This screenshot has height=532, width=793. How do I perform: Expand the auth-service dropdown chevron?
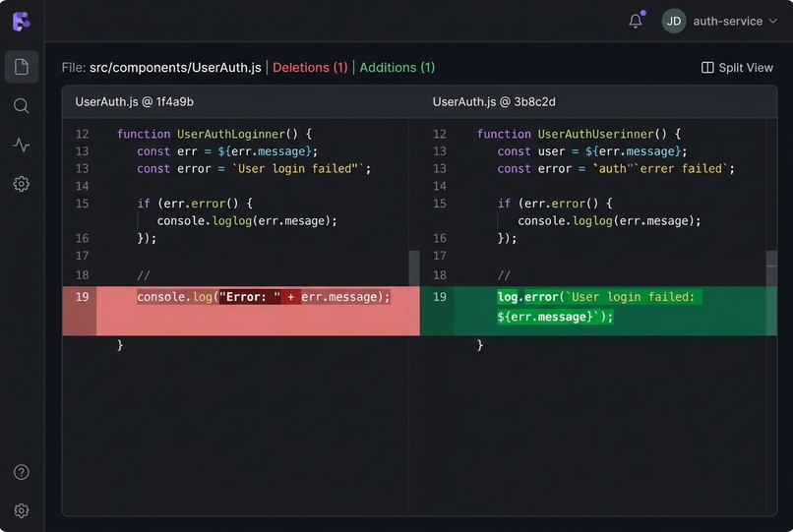(772, 22)
